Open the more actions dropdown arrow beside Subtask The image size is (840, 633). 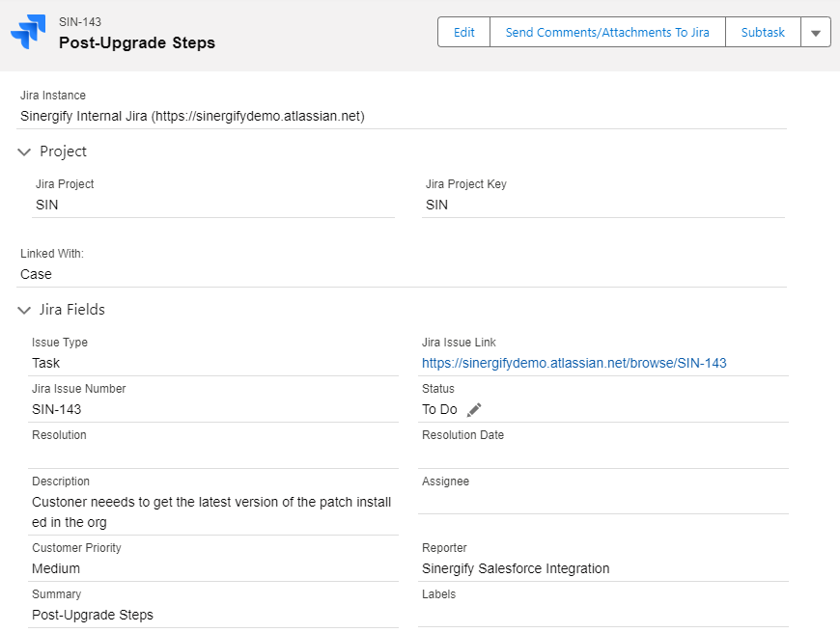point(815,32)
